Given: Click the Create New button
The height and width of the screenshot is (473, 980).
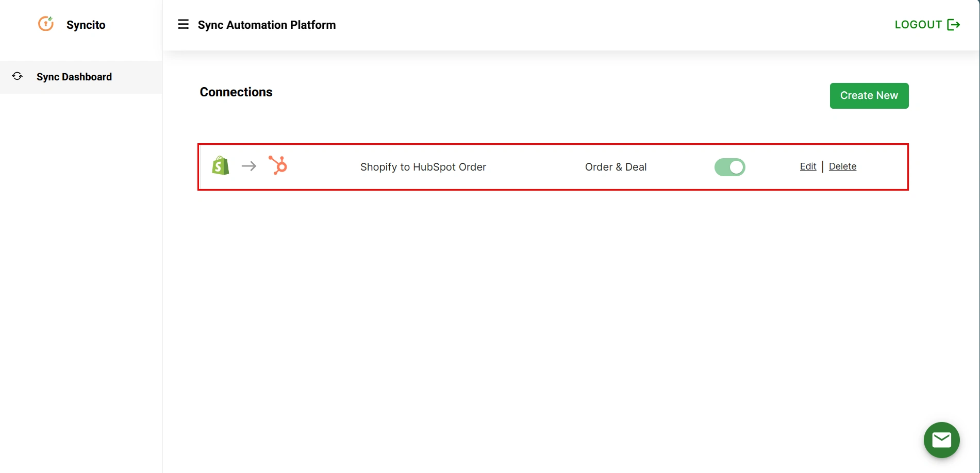Looking at the screenshot, I should pos(869,95).
